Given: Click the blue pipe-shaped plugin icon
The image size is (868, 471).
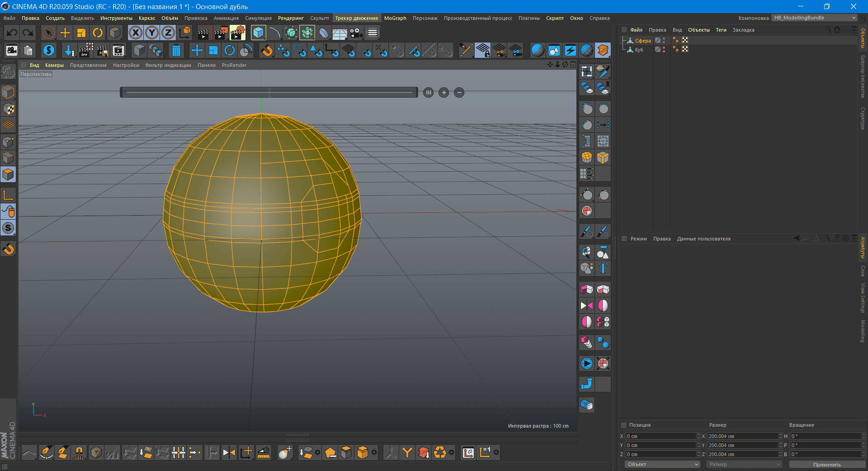Looking at the screenshot, I should pos(587,384).
